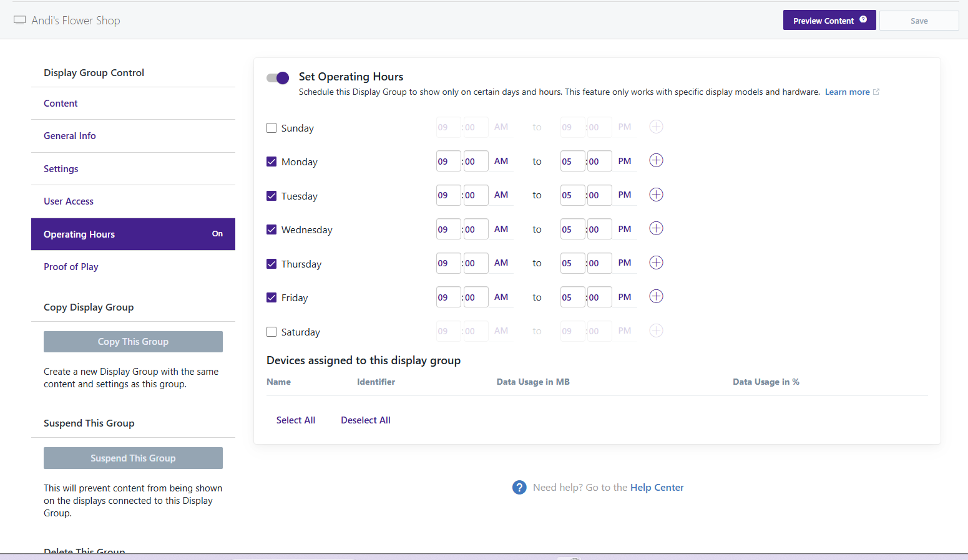Edit Friday start minutes field

click(x=476, y=297)
